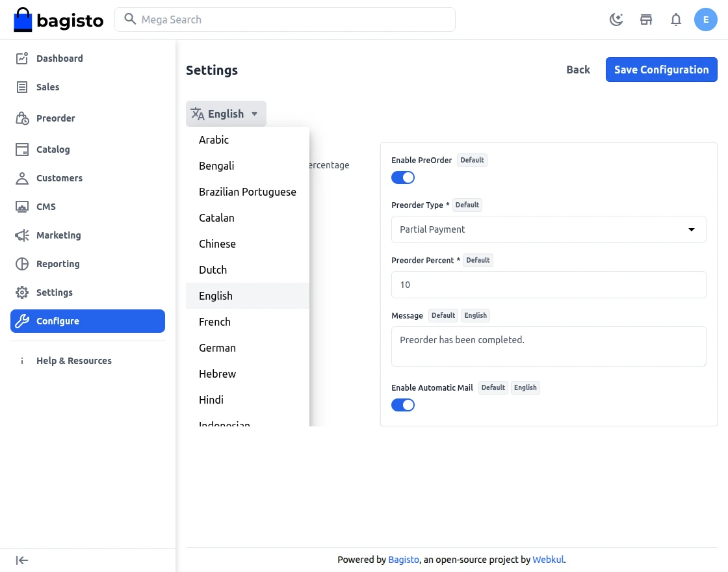Click the Help & Resources info icon
This screenshot has width=728, height=572.
click(22, 361)
